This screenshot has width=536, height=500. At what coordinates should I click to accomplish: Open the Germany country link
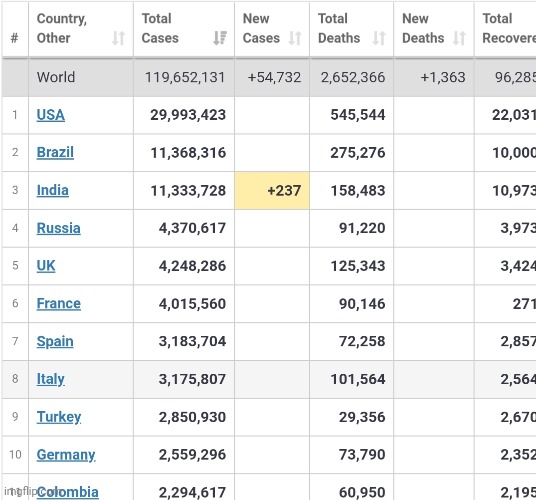(x=66, y=455)
